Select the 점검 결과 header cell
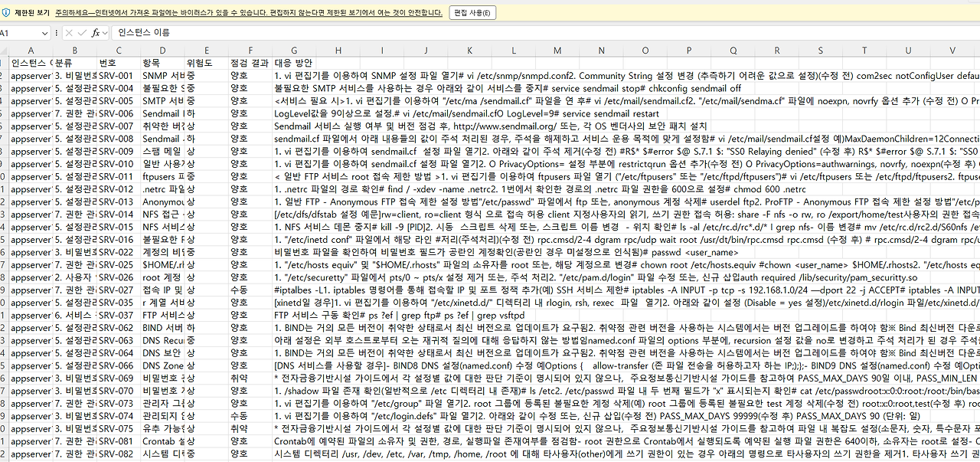This screenshot has width=980, height=462. [250, 63]
